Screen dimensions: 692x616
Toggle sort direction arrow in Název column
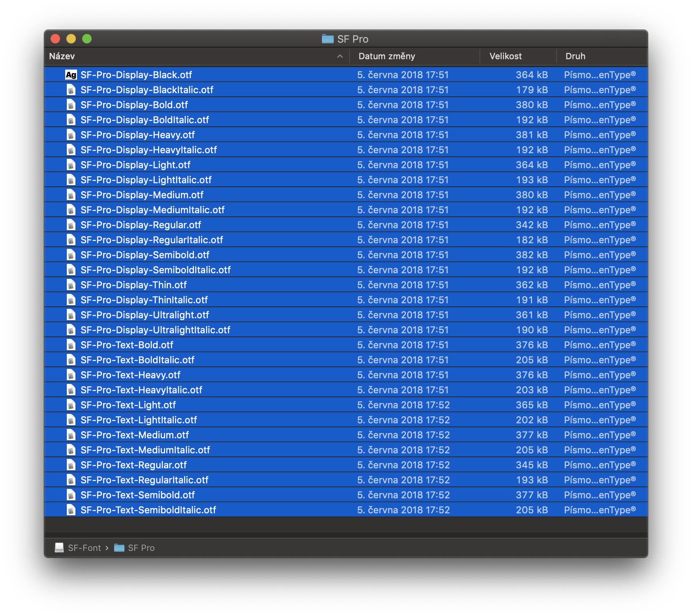[x=340, y=56]
